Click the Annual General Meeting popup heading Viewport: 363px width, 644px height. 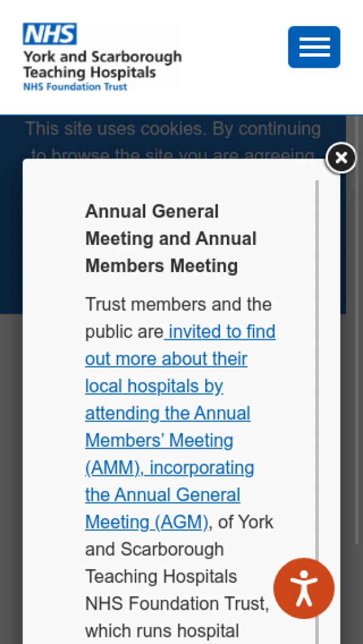171,238
